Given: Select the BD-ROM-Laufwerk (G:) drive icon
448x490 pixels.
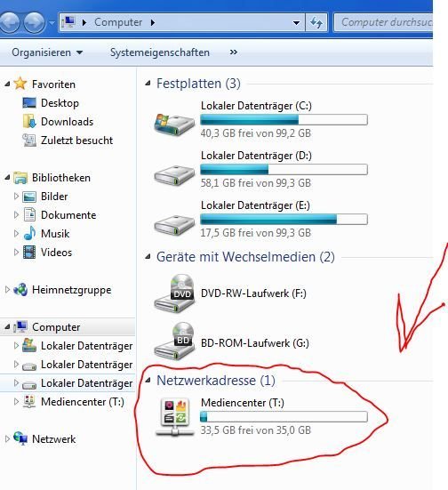Looking at the screenshot, I should [x=174, y=342].
